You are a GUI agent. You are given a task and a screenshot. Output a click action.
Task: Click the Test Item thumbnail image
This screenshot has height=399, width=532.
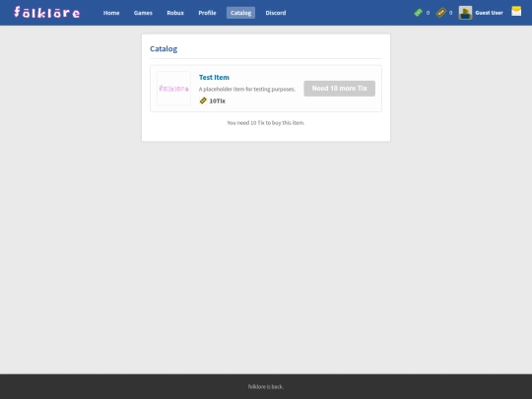(173, 89)
